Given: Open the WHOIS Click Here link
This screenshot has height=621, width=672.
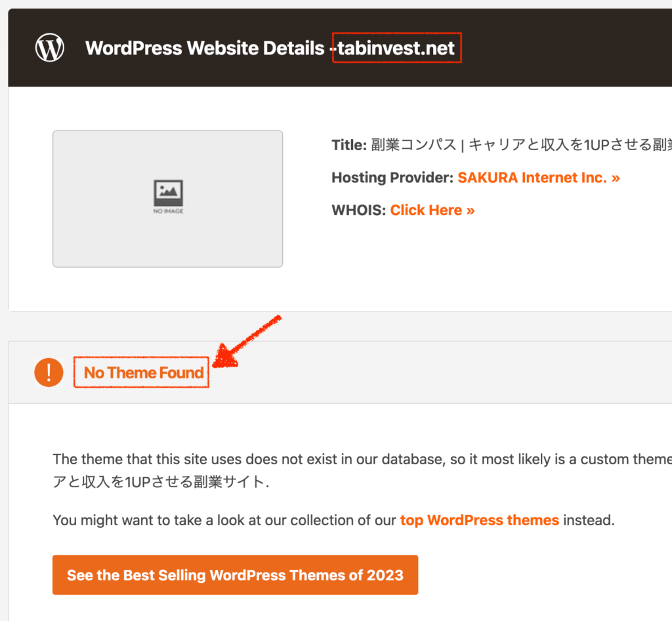Looking at the screenshot, I should point(432,210).
